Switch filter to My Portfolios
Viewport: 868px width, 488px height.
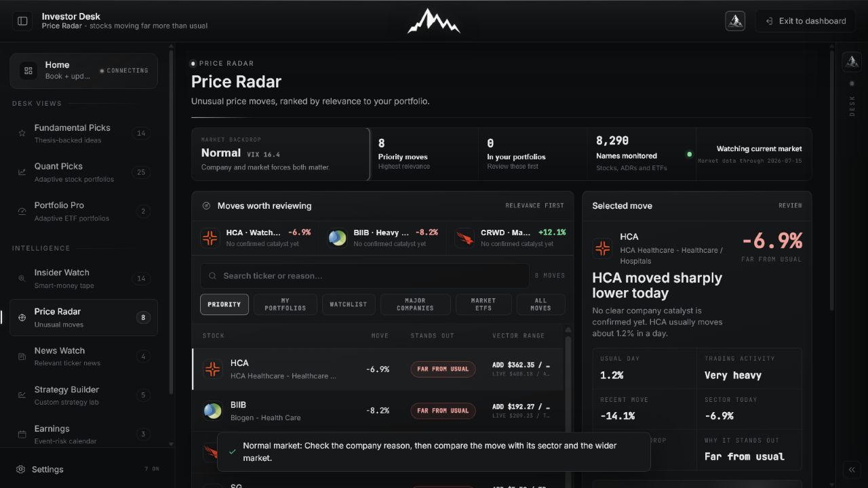click(x=285, y=304)
